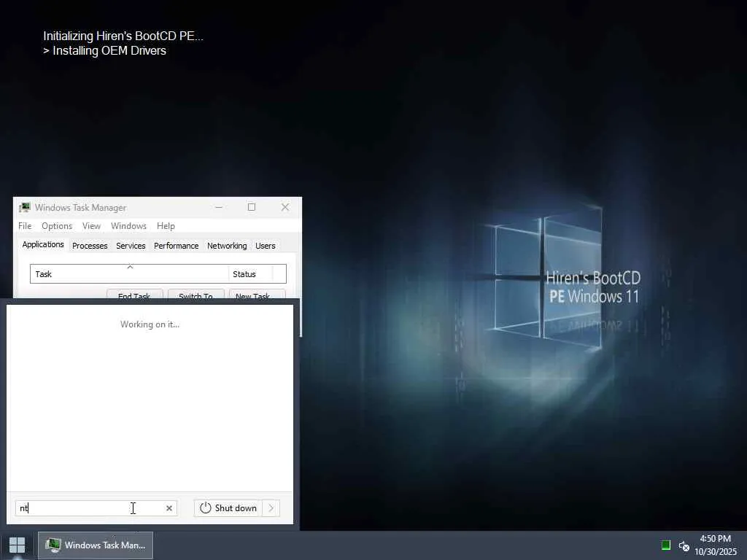Sort by the Task column header
Viewport: 747px width, 560px height.
[x=129, y=274]
